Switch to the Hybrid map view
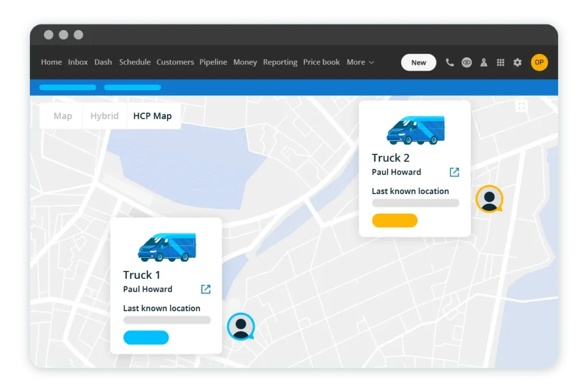 (104, 115)
